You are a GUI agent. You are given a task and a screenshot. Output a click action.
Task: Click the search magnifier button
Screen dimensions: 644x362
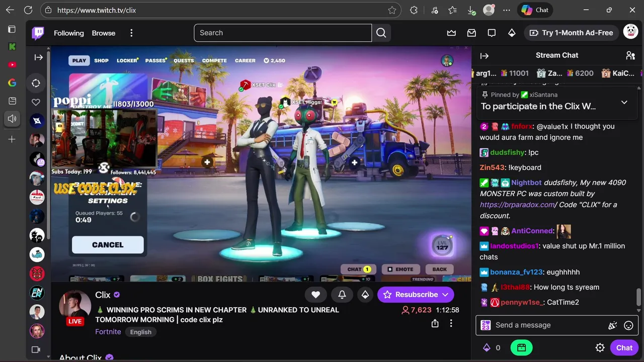(x=381, y=33)
